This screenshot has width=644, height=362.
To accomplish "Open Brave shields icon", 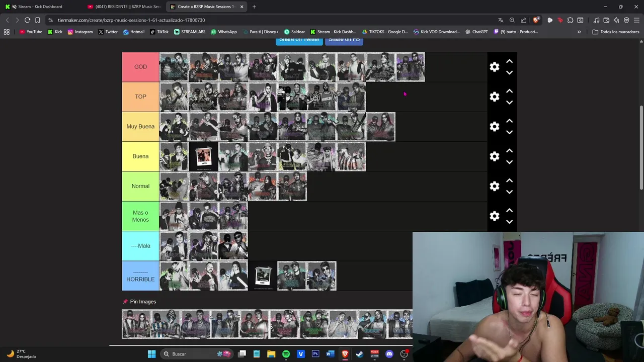I will (x=536, y=20).
